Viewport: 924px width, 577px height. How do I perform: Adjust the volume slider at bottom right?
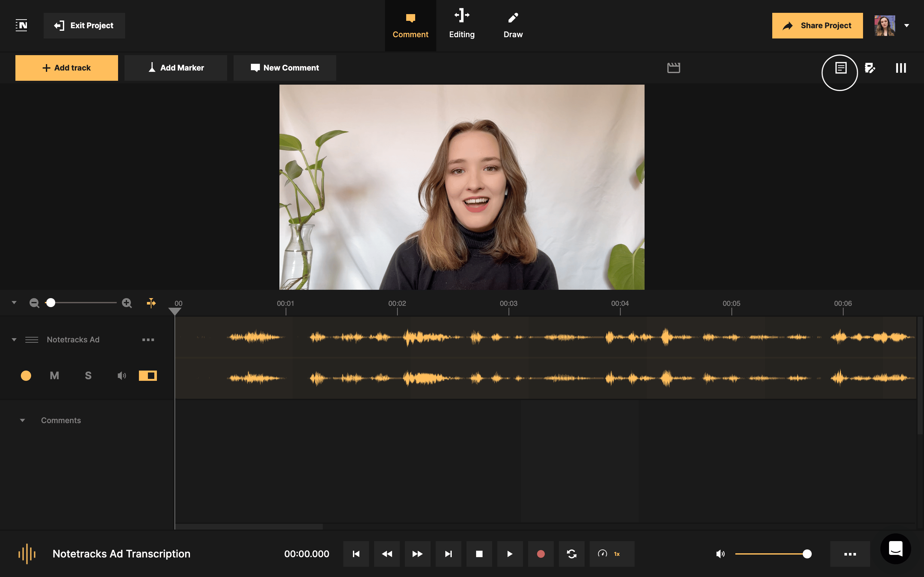click(x=807, y=554)
